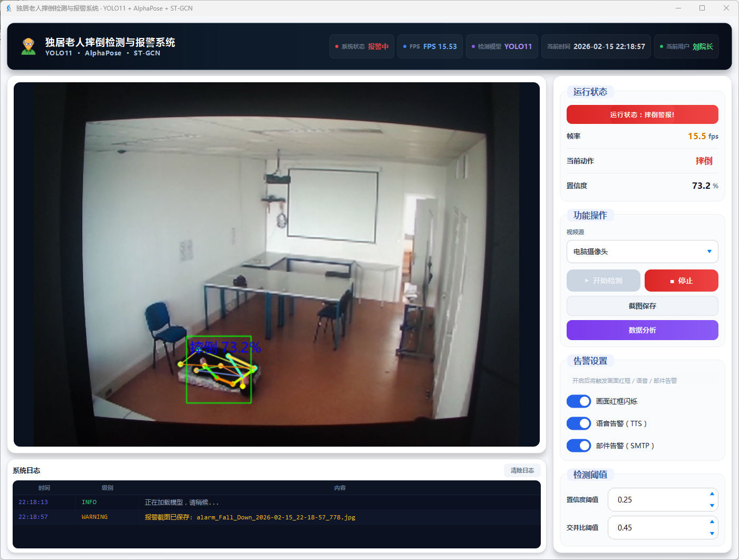The image size is (739, 560).
Task: Click the confidence threshold input field
Action: click(x=656, y=500)
